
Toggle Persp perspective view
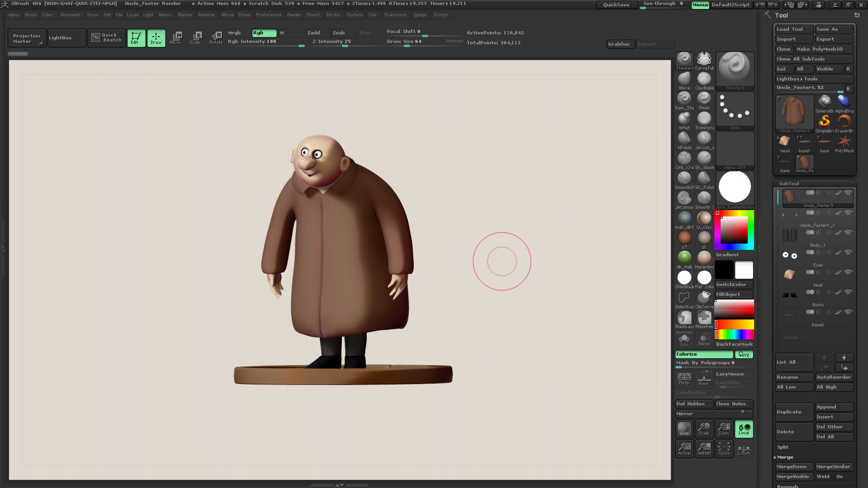pos(684,379)
